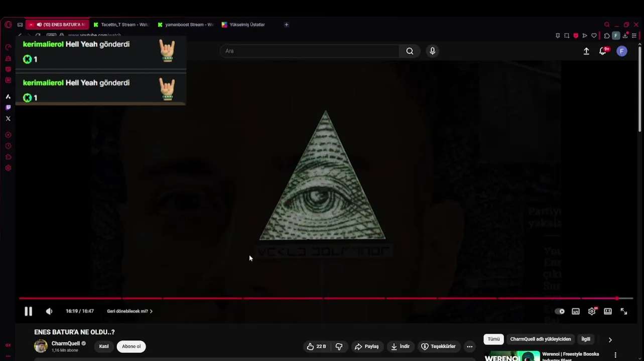Show more filter chips with the arrow
The image size is (644, 361).
(610, 340)
